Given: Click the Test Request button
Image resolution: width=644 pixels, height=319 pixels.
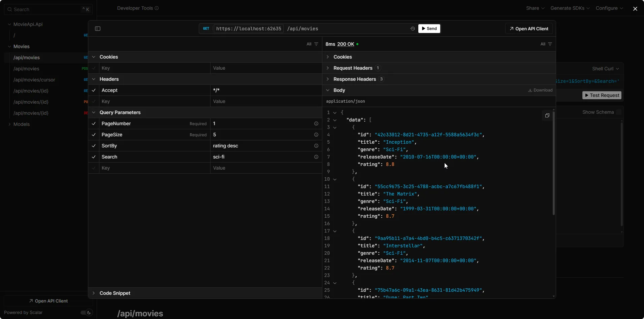Looking at the screenshot, I should pyautogui.click(x=602, y=95).
